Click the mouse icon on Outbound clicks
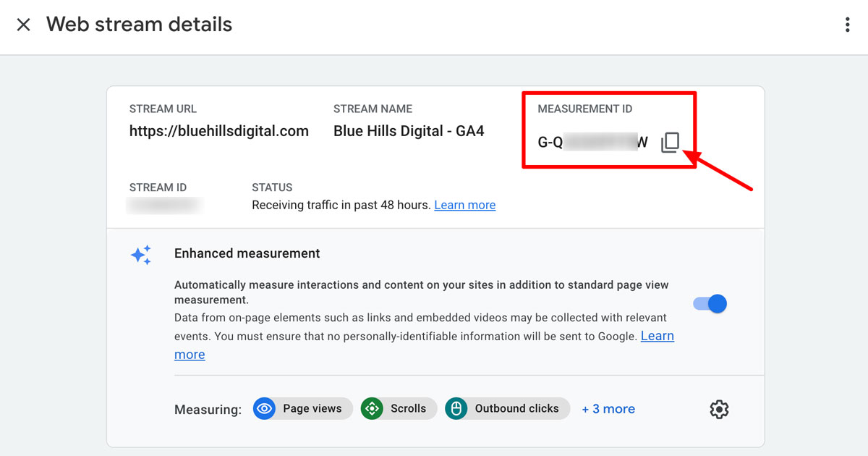 456,409
